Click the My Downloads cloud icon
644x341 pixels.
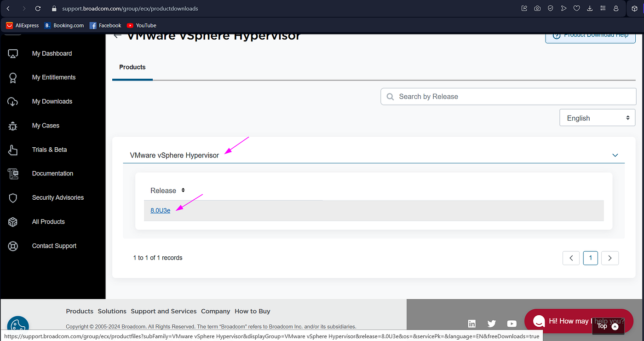pos(13,102)
